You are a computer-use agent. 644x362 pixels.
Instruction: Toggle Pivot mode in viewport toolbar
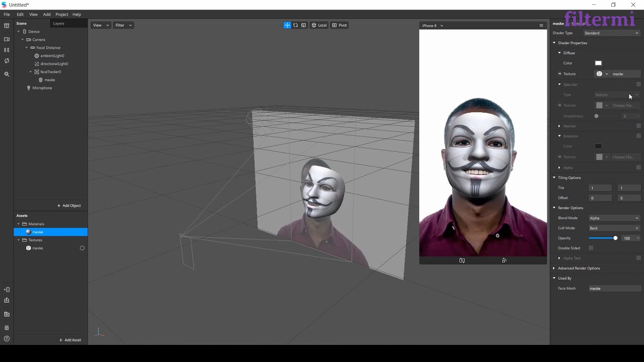[340, 25]
